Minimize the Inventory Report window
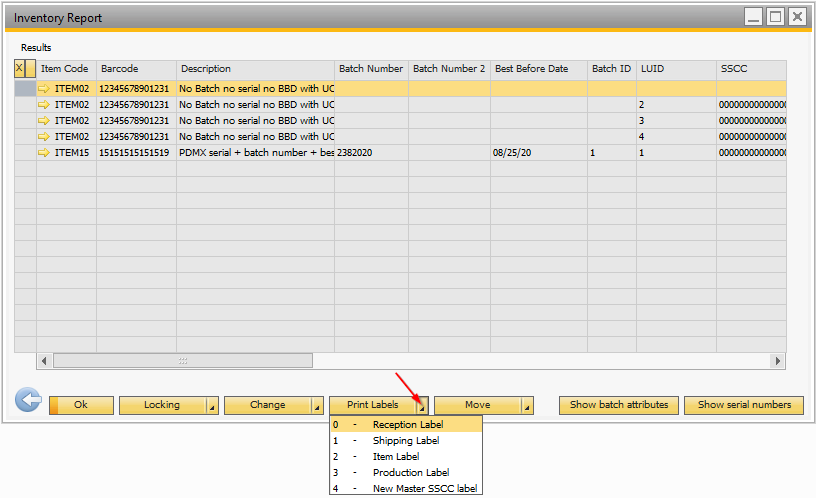The height and width of the screenshot is (498, 816). [753, 17]
